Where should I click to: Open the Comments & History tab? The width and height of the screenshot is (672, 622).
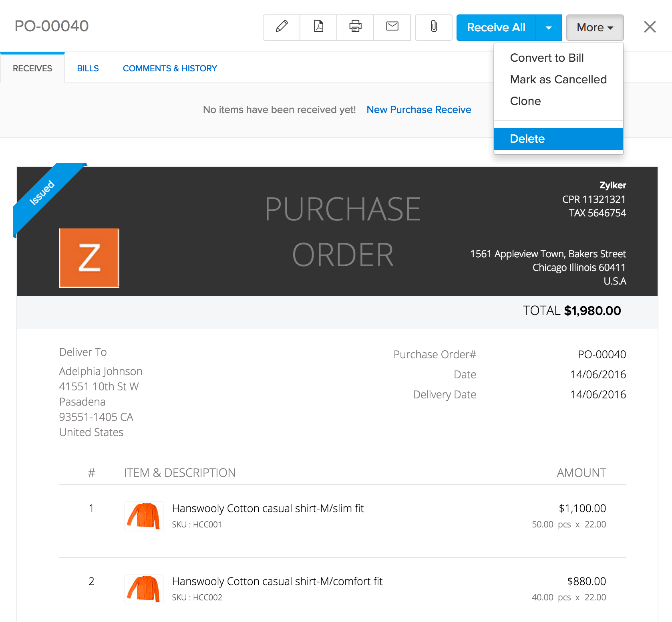click(x=170, y=69)
